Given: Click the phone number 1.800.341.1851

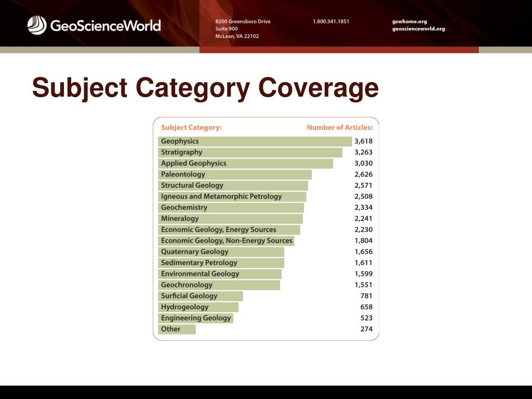Looking at the screenshot, I should click(331, 21).
